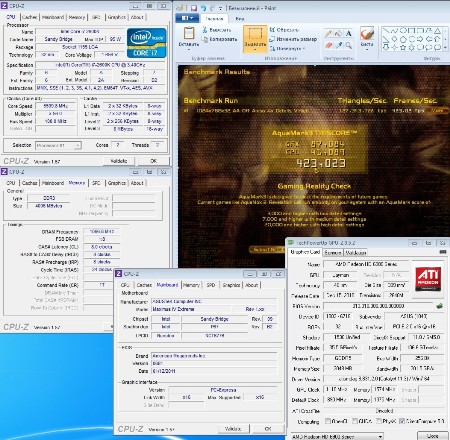Click the DRAM Frequency value in CPU-Z memory

point(102,231)
